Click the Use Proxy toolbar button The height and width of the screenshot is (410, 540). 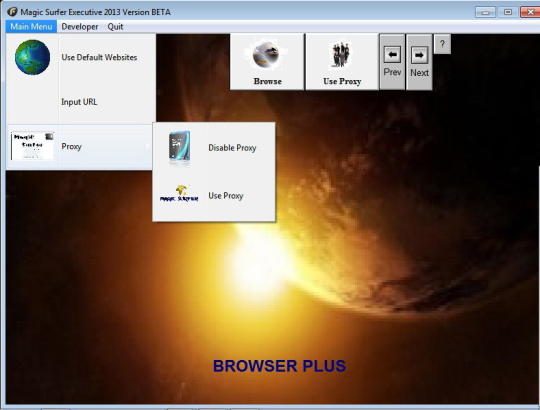coord(342,62)
